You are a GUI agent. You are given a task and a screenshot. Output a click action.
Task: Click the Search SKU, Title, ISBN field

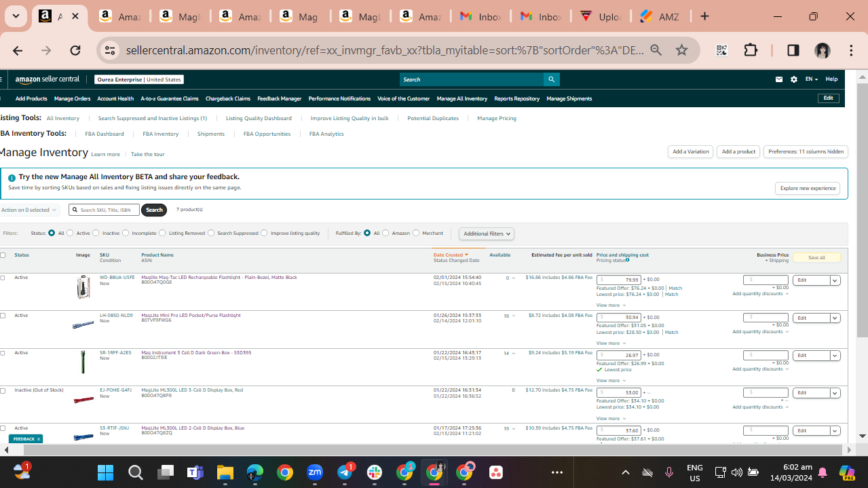[105, 210]
